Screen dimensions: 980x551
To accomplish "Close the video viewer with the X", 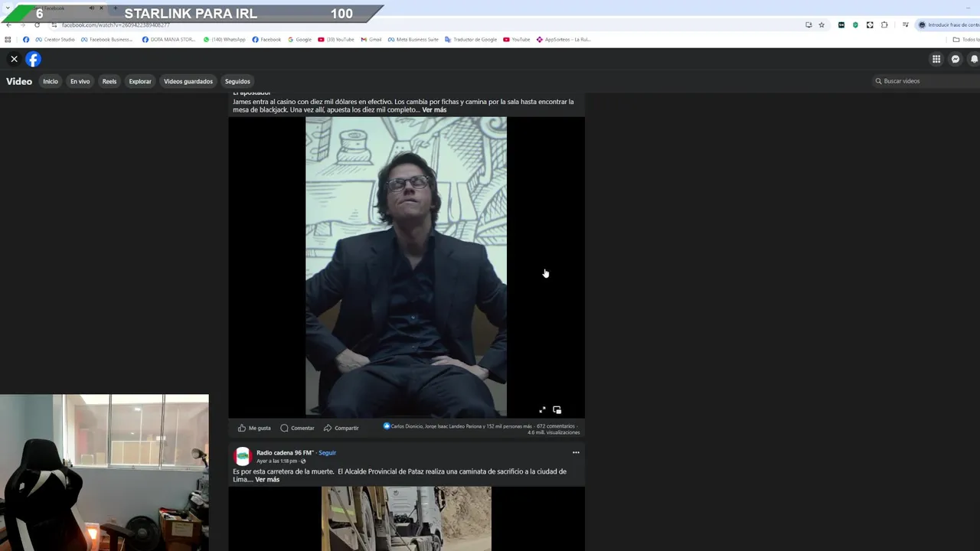I will coord(14,59).
